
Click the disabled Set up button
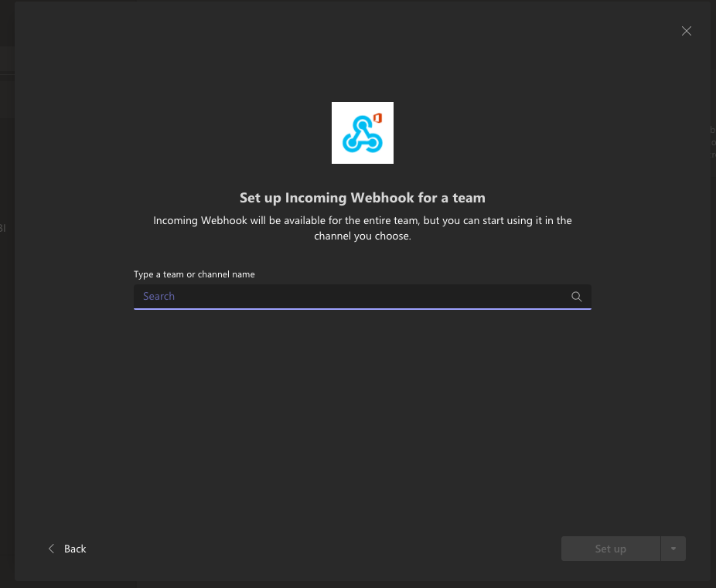pos(610,549)
